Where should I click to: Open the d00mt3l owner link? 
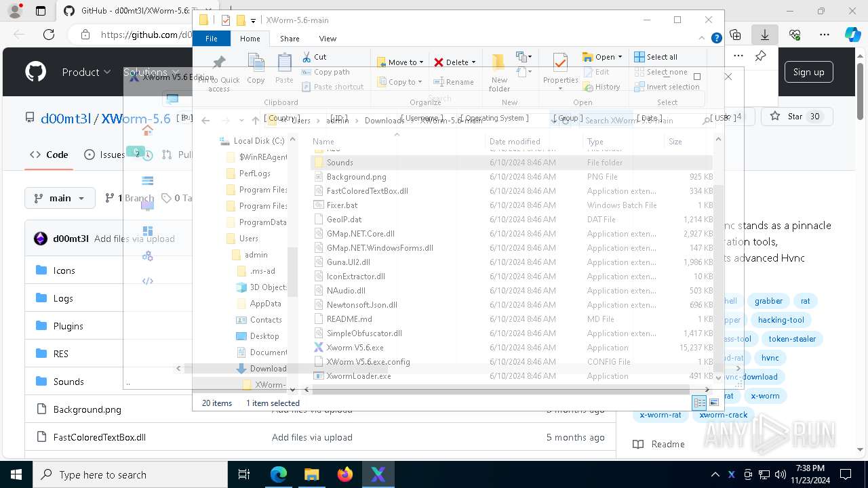tap(67, 119)
